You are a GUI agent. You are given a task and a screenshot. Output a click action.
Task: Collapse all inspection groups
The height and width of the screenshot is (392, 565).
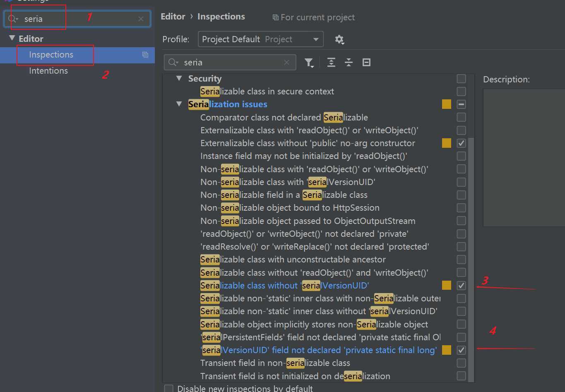349,63
